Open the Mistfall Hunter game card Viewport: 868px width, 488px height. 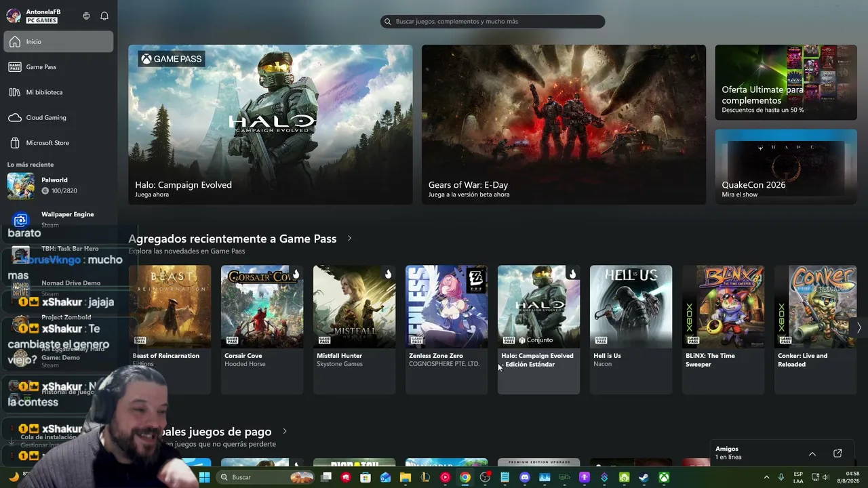coord(354,329)
